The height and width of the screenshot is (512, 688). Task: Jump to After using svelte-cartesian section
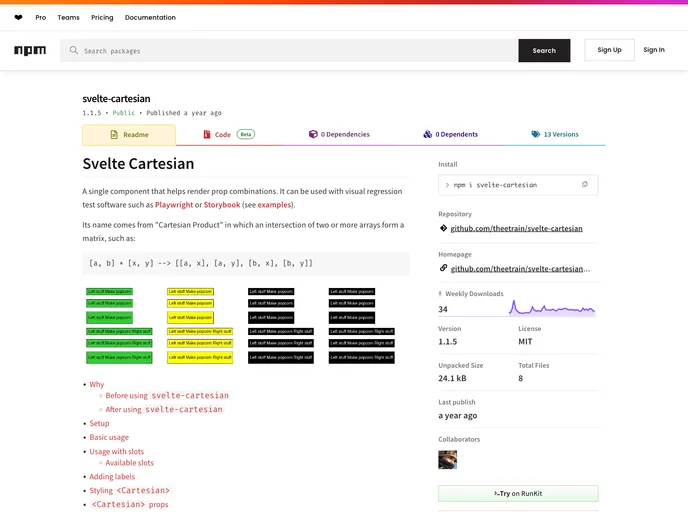tap(164, 409)
